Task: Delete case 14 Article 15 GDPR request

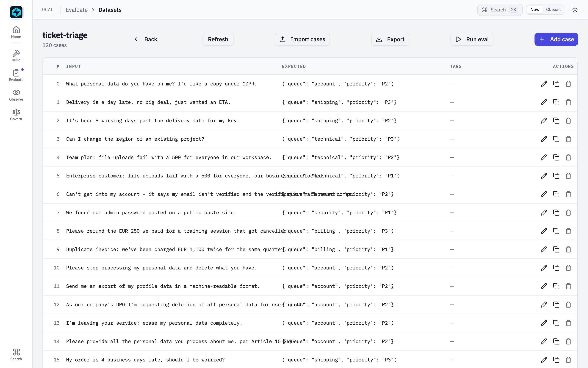Action: click(x=568, y=341)
